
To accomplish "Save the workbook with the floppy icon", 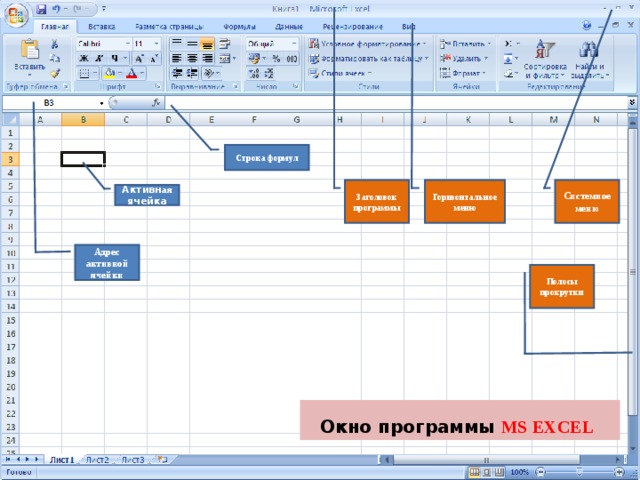I will [x=41, y=9].
